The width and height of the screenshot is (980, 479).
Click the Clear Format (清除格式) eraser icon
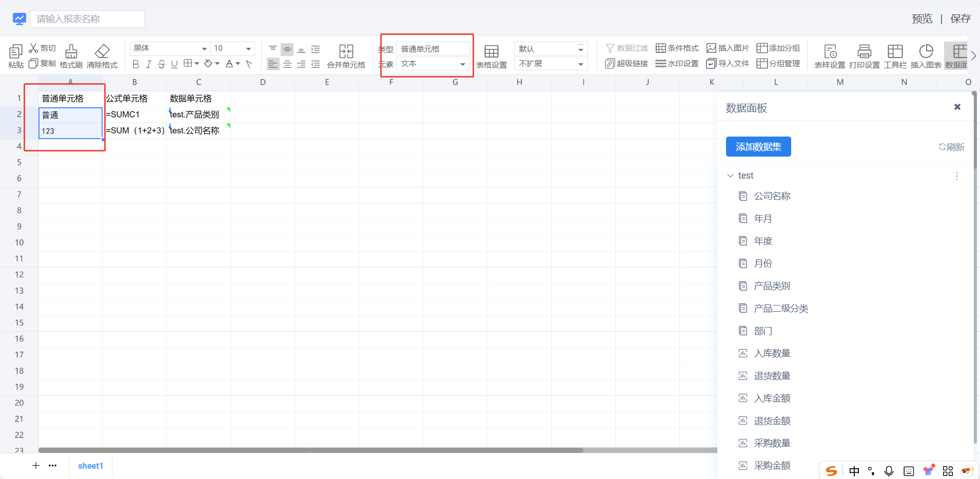tap(102, 52)
